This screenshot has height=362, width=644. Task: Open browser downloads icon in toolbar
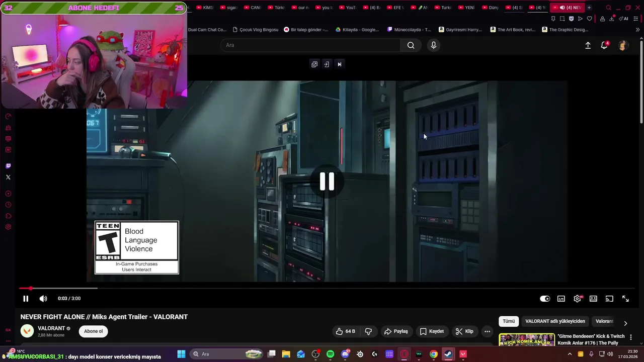pyautogui.click(x=612, y=19)
